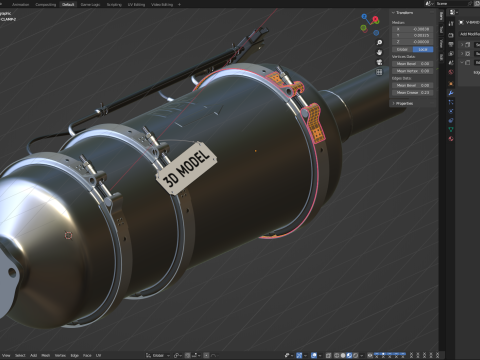The height and width of the screenshot is (360, 480).
Task: Add a new workspace with plus button
Action: 179,5
